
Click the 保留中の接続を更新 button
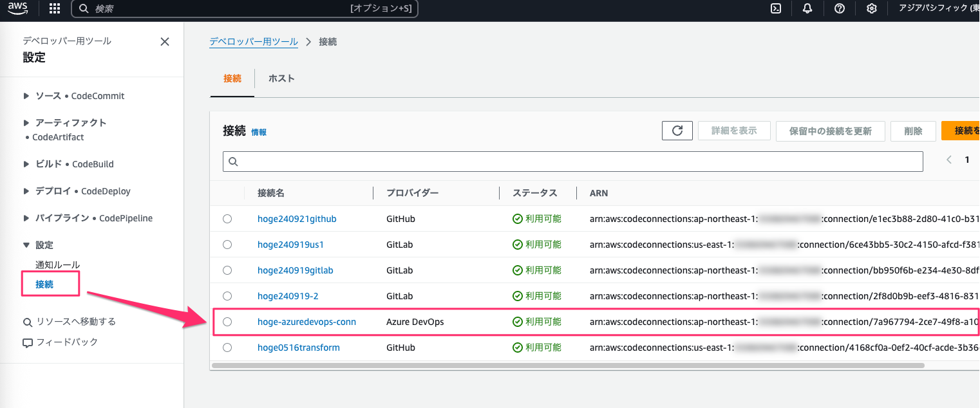pyautogui.click(x=831, y=131)
